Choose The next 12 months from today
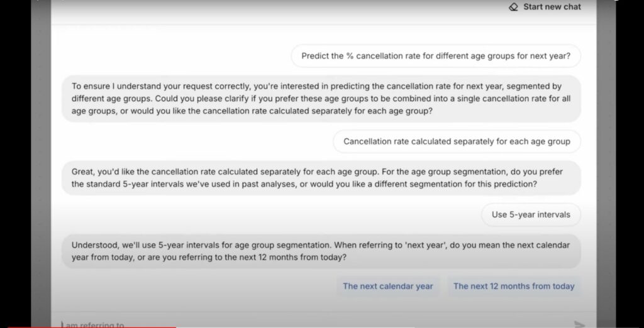Screen dimensions: 644x328 [514, 286]
